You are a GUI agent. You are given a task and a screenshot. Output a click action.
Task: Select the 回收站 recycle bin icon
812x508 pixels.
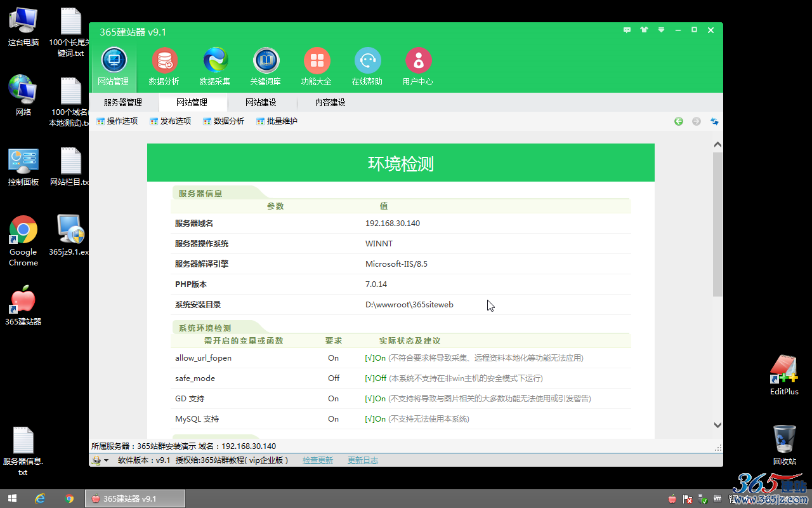(x=785, y=445)
